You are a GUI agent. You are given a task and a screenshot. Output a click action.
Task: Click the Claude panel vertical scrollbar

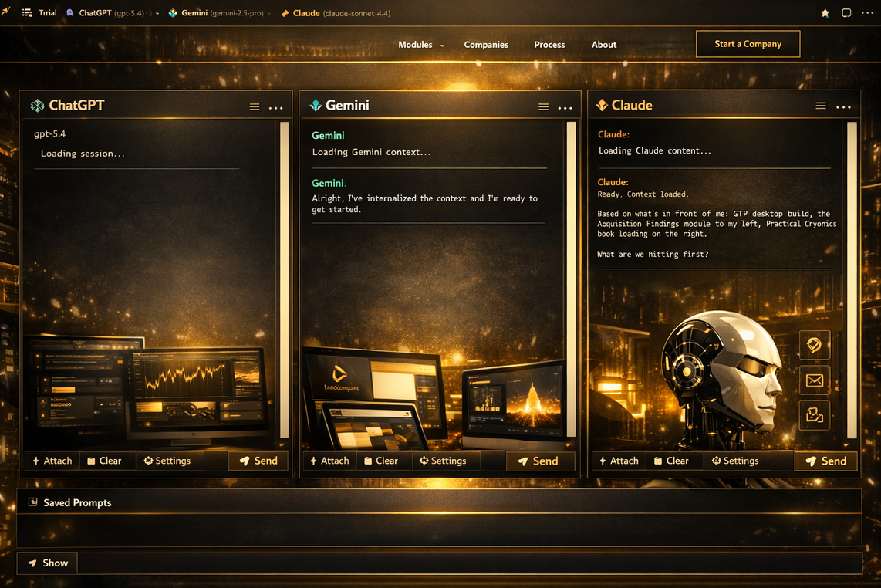(852, 279)
